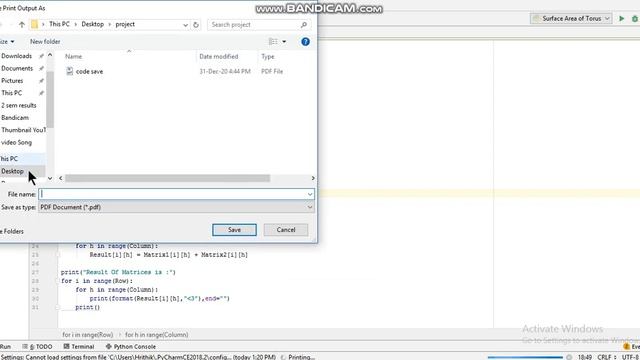Click the file list scroll right arrow
This screenshot has height=360, width=640.
pyautogui.click(x=313, y=178)
